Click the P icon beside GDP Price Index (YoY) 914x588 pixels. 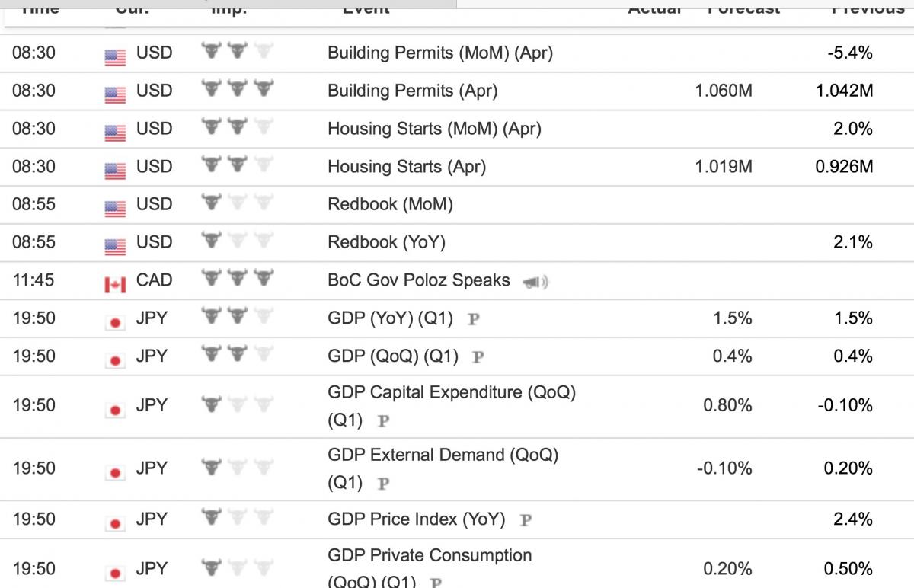tap(526, 520)
